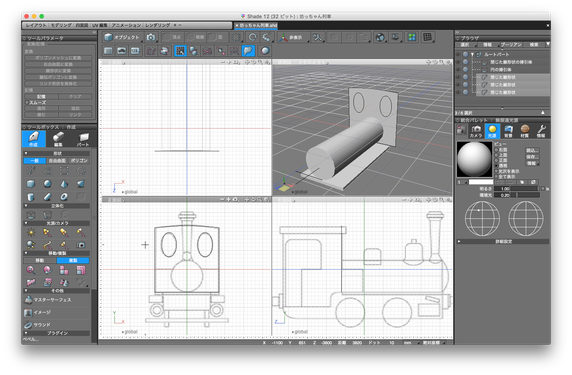Pick the cone primitive tool

[64, 183]
